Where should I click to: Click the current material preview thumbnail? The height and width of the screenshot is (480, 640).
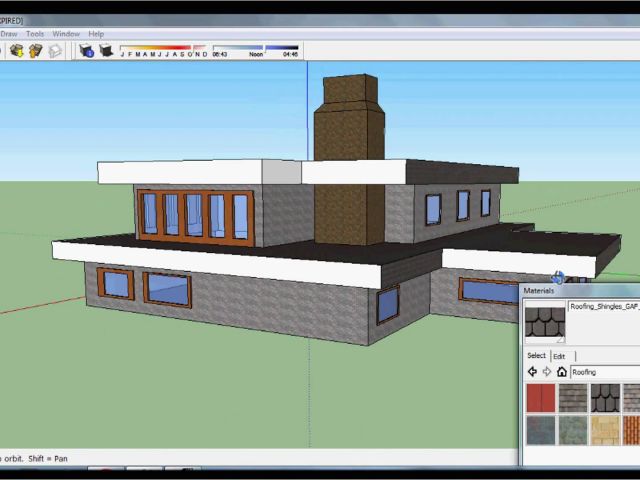point(545,322)
